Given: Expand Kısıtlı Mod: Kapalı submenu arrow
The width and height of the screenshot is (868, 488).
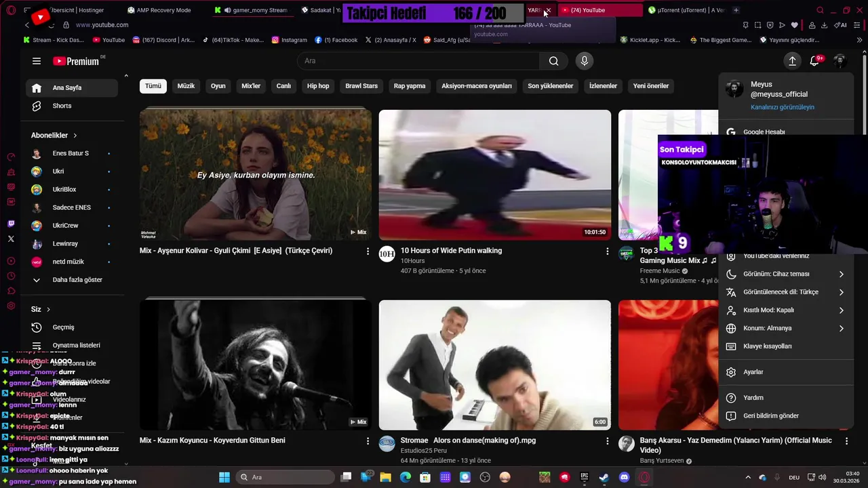Looking at the screenshot, I should 842,310.
